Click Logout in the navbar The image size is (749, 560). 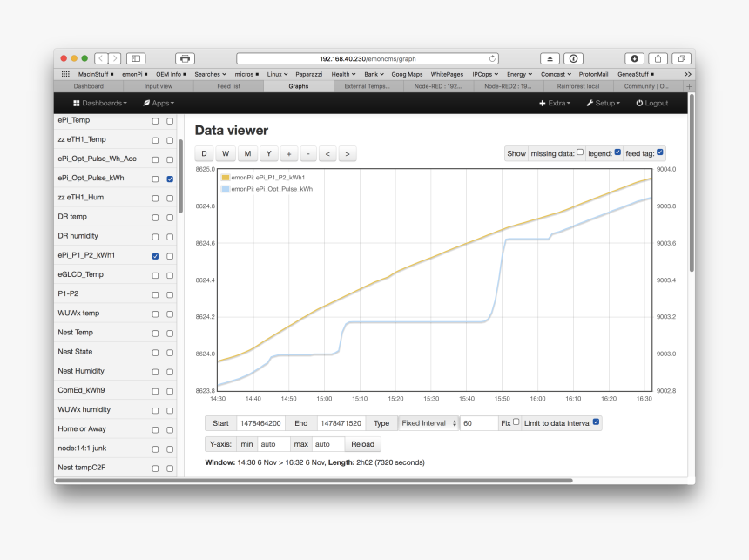coord(652,103)
